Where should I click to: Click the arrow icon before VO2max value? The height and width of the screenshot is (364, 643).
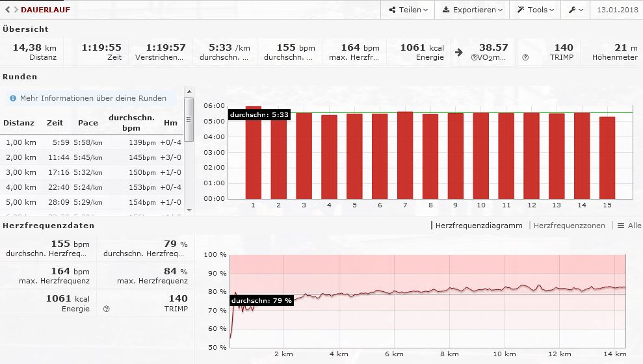[459, 52]
